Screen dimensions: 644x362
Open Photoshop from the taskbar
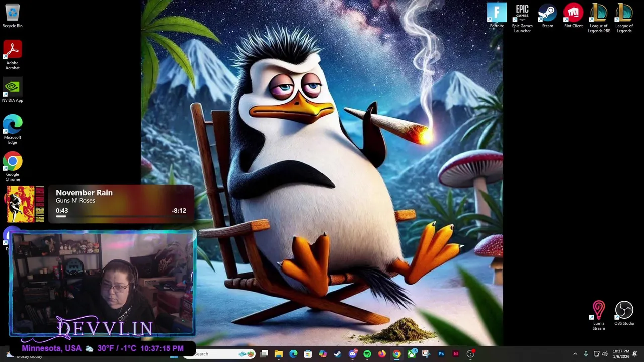click(441, 354)
